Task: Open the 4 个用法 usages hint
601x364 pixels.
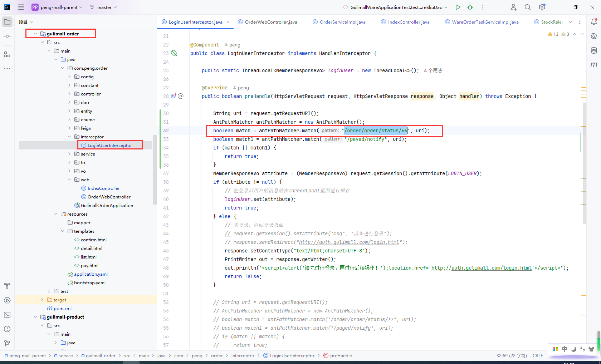Action: click(433, 70)
